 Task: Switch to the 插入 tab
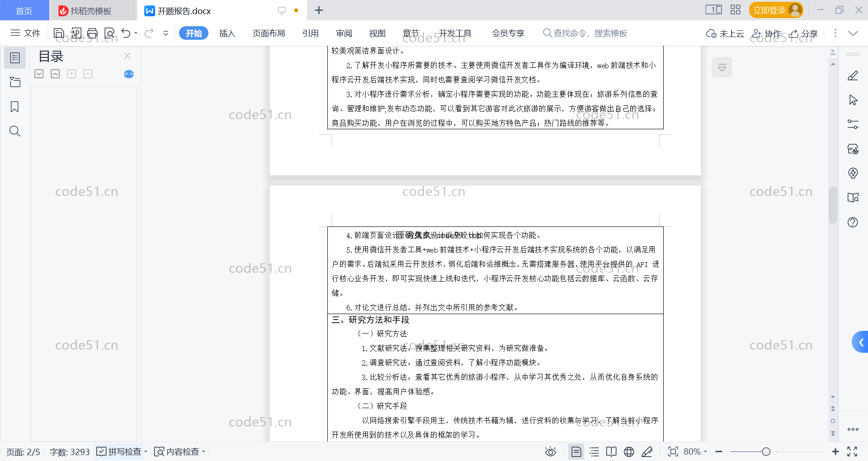coord(227,33)
